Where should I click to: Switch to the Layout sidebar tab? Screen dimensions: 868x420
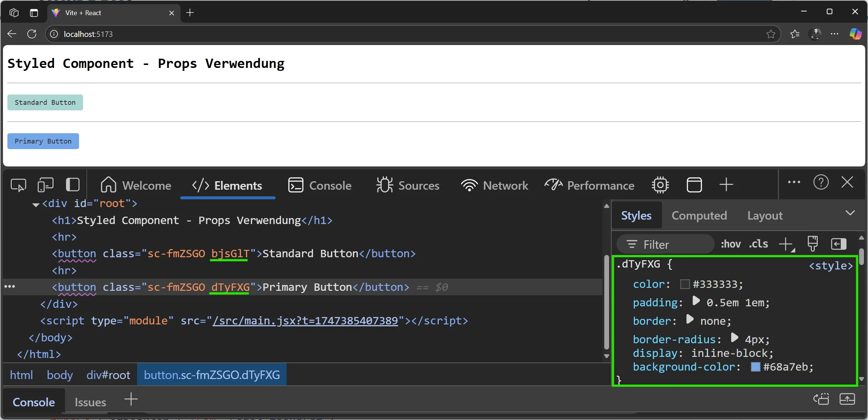[765, 216]
